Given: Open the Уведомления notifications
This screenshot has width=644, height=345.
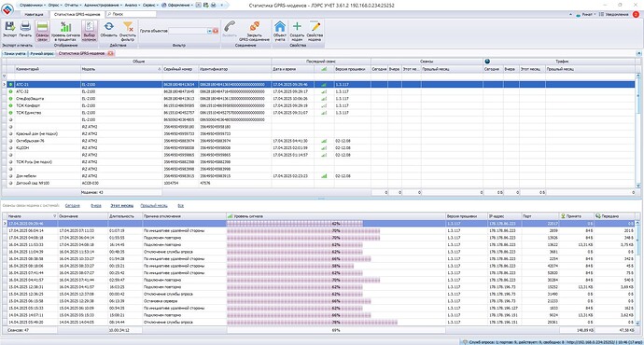Looking at the screenshot, I should click(x=614, y=14).
